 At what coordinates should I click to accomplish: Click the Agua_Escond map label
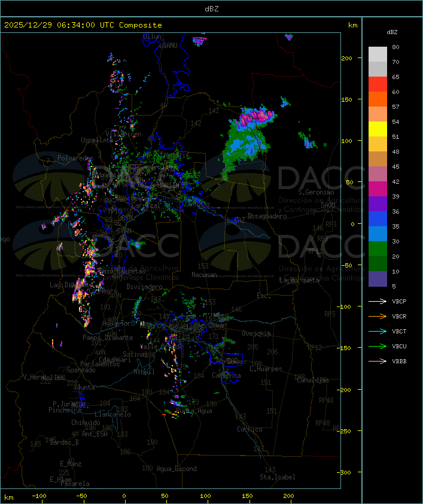click(x=176, y=469)
